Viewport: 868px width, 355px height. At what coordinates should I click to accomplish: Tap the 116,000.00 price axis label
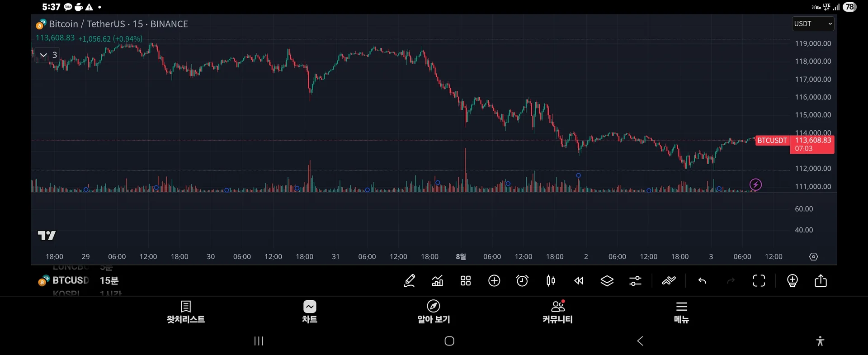click(x=813, y=97)
